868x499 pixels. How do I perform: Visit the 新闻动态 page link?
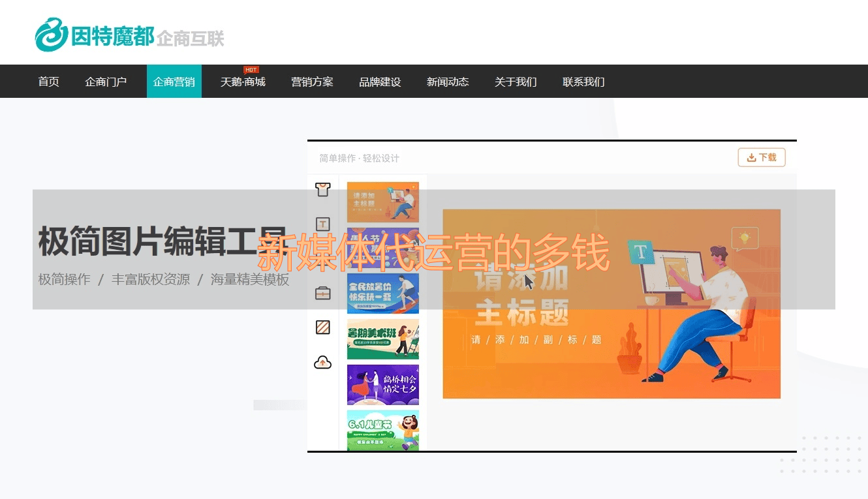coord(448,82)
